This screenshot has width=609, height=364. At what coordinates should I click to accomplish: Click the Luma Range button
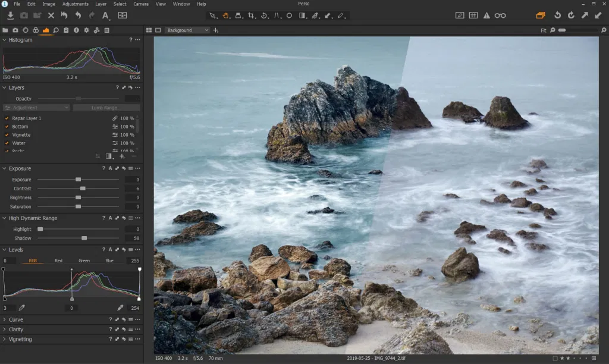(x=106, y=108)
